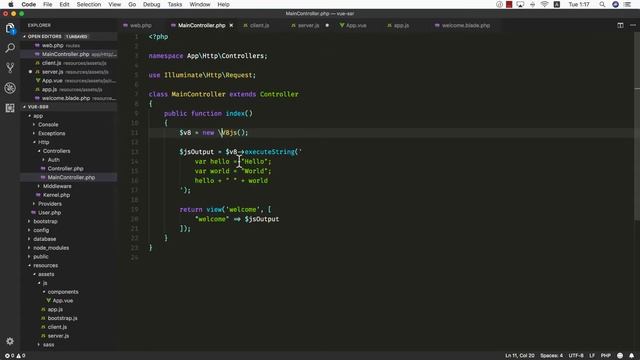
Task: Collapse the VUE-SSR project section
Action: point(69,107)
